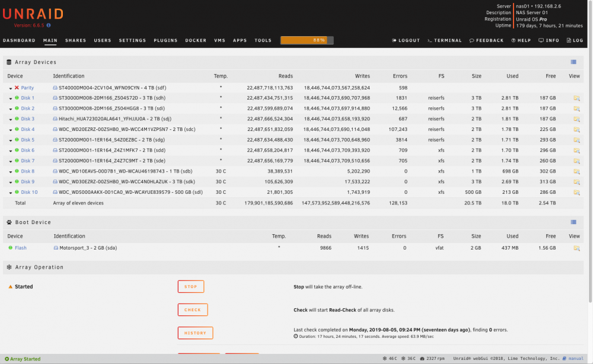View parity check HISTORY
The width and height of the screenshot is (593, 364).
coord(196,333)
